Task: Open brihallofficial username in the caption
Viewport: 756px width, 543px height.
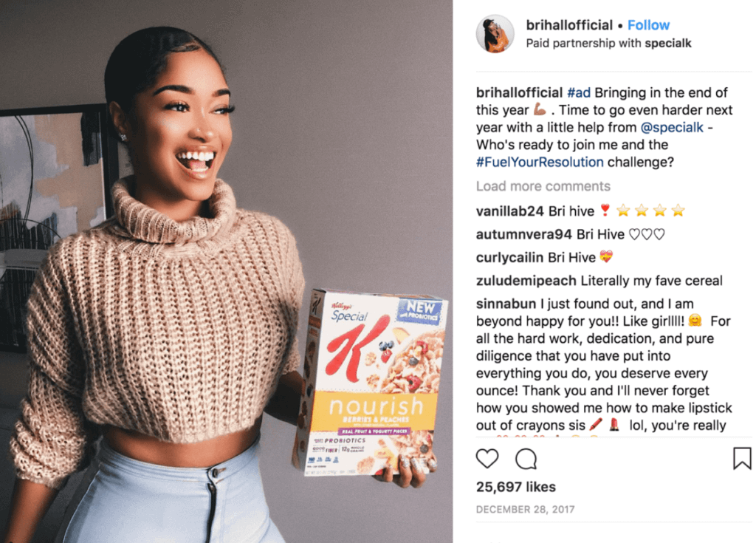Action: tap(519, 92)
